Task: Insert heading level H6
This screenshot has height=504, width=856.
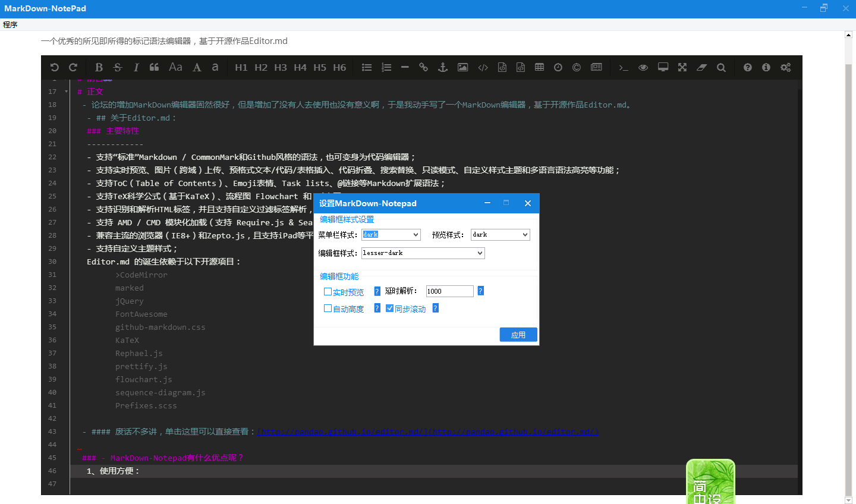Action: 339,67
